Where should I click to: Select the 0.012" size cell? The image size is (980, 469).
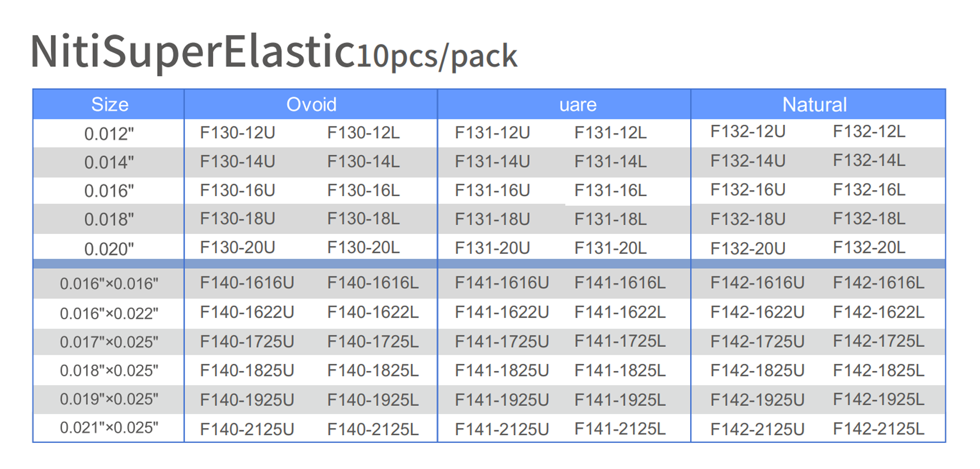click(x=109, y=134)
